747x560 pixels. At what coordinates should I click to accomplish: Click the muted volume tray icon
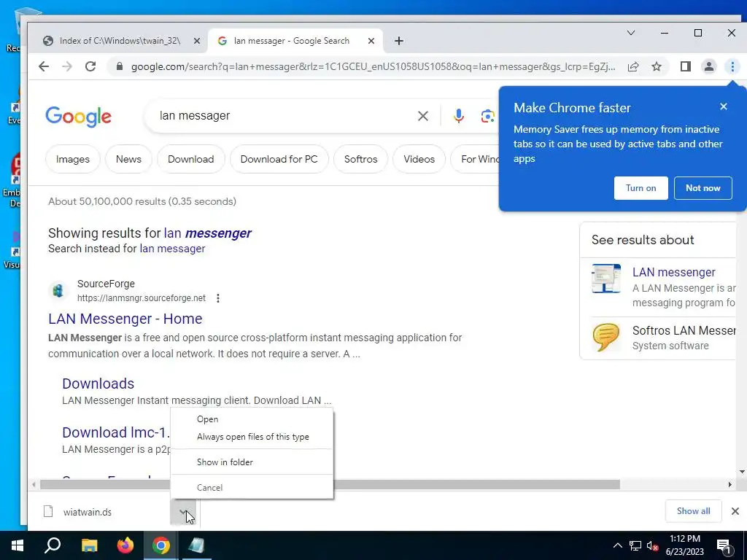pos(652,545)
